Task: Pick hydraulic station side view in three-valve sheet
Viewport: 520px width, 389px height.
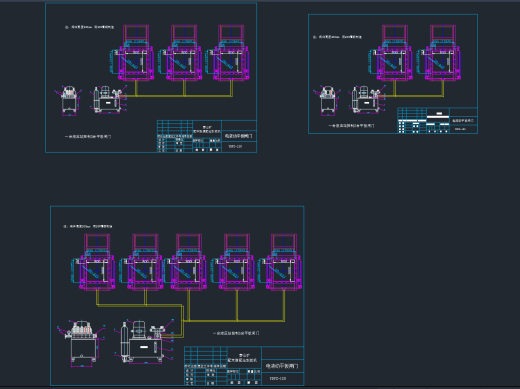Action: [69, 101]
